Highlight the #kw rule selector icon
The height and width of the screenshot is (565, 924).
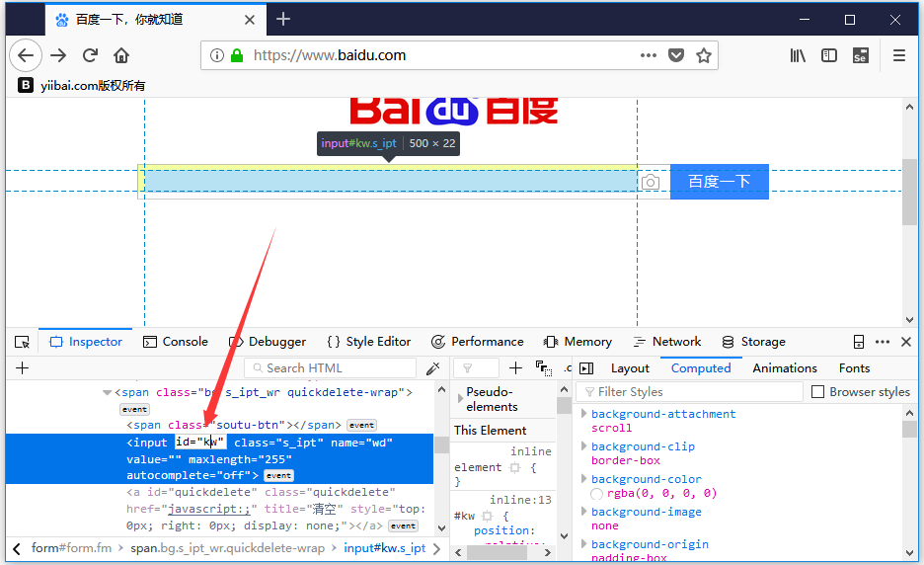pyautogui.click(x=487, y=516)
